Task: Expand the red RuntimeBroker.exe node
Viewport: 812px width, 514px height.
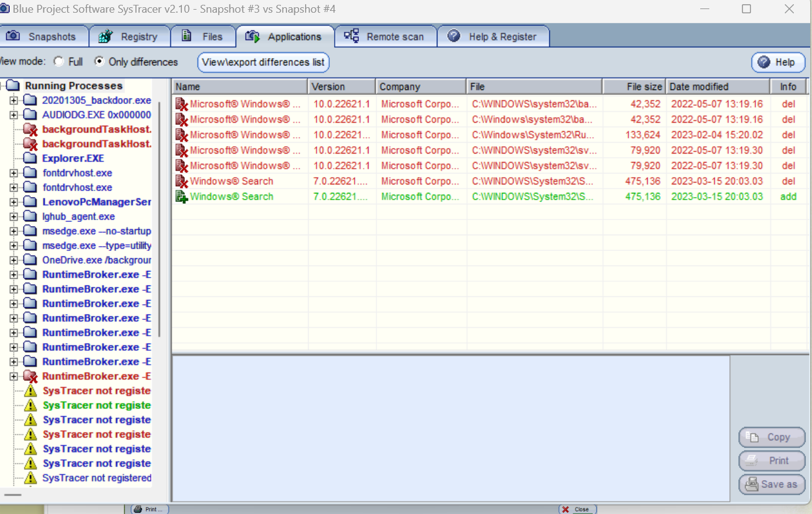Action: click(x=14, y=376)
